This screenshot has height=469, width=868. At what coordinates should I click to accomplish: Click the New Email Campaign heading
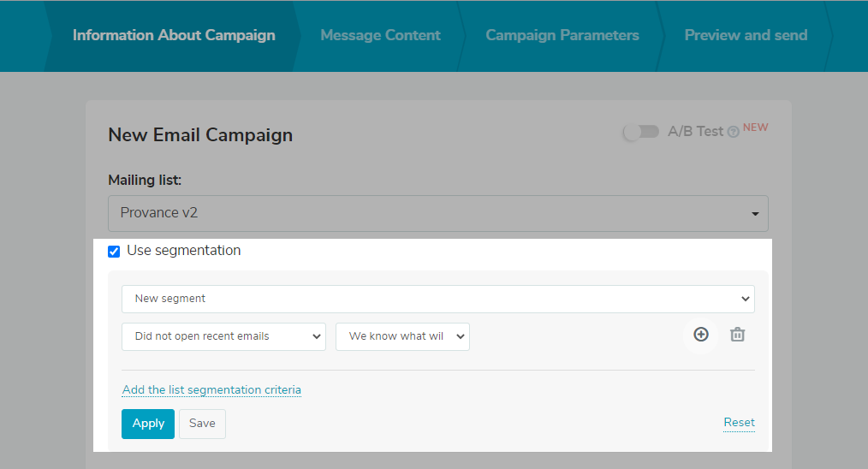tap(200, 135)
